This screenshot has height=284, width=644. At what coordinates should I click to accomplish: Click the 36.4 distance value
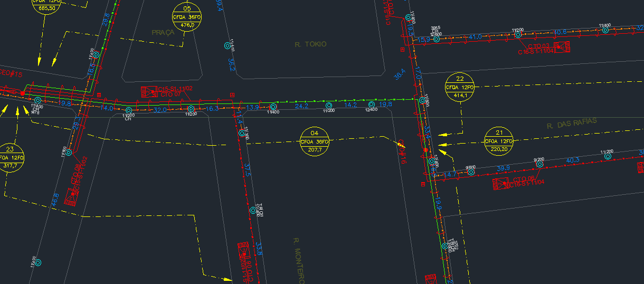[x=400, y=74]
